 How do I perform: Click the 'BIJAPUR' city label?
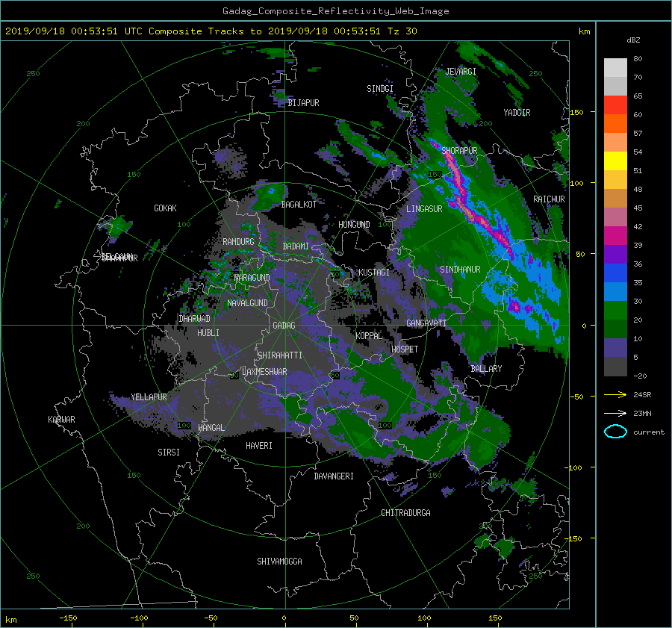[x=303, y=103]
